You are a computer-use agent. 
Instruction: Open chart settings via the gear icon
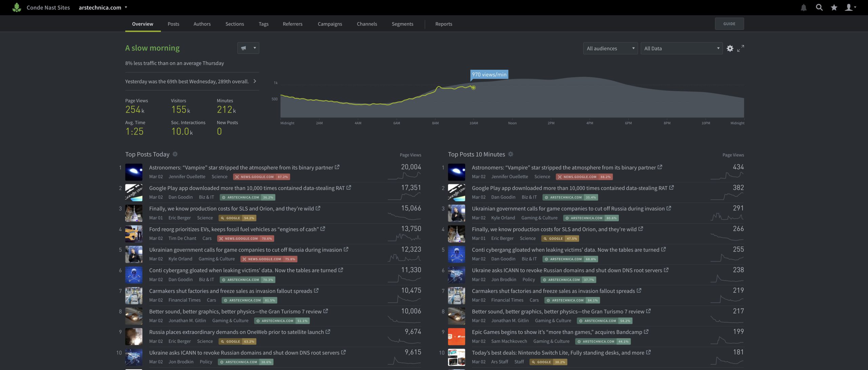[730, 48]
